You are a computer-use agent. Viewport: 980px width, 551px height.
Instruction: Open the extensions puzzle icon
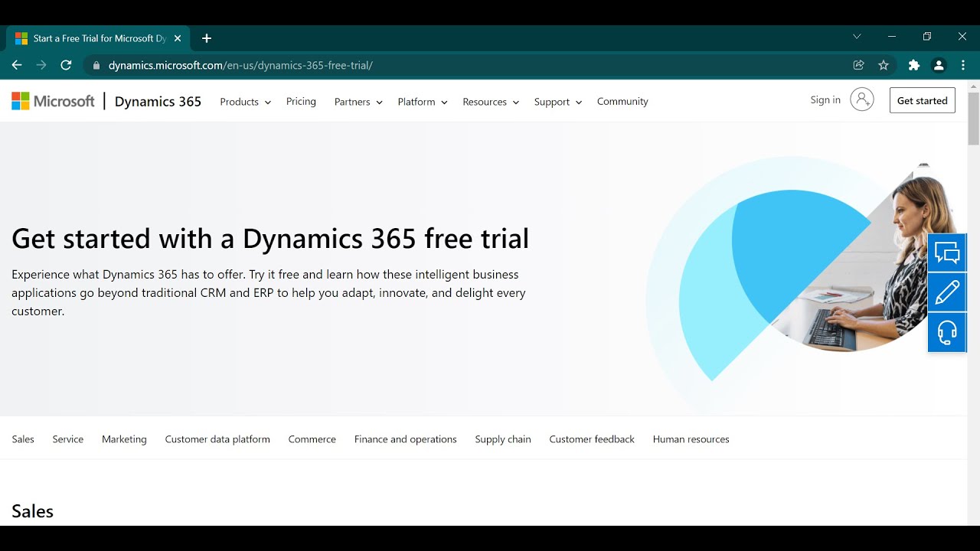(x=914, y=65)
